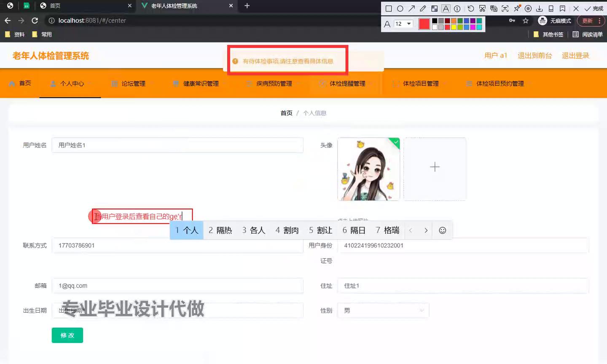Select the mosaic blur tool
The width and height of the screenshot is (607, 364).
(x=434, y=8)
